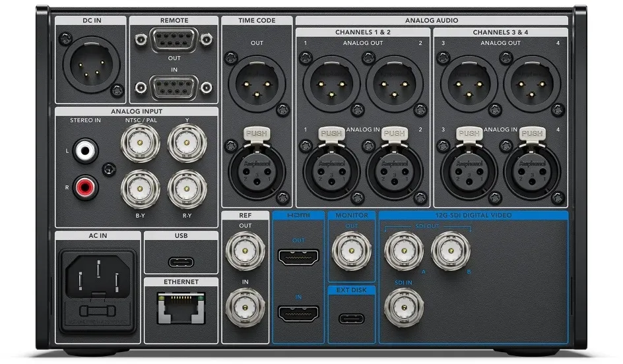The width and height of the screenshot is (623, 364).
Task: Click the ANALOG AUDIO section heading
Action: point(432,20)
